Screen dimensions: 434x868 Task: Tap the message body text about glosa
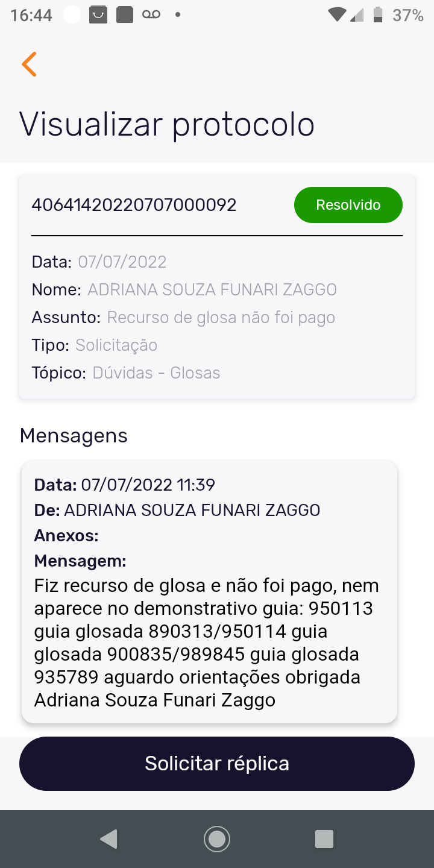click(206, 643)
